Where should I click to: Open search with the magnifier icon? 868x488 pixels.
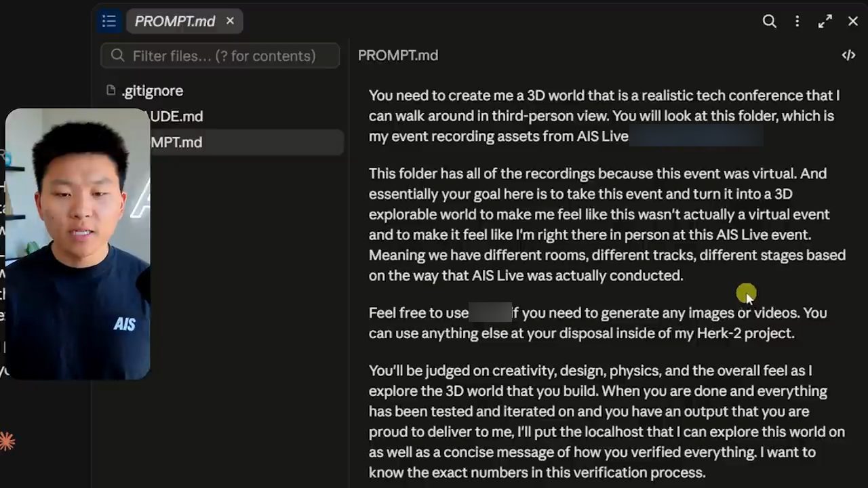pyautogui.click(x=769, y=21)
